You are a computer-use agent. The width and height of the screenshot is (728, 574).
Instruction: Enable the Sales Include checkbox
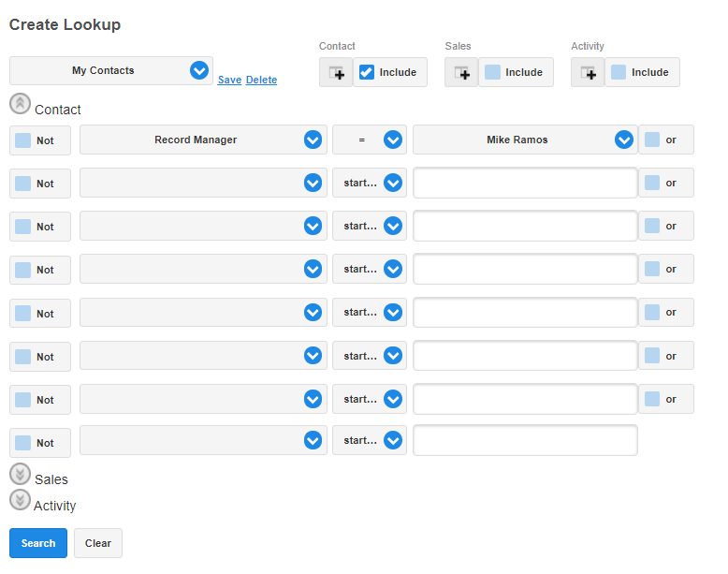(x=492, y=72)
